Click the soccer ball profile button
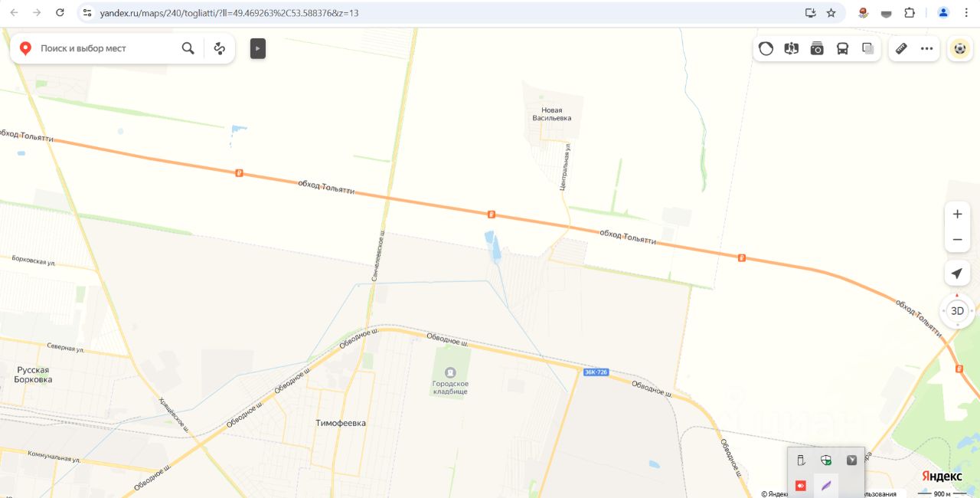The height and width of the screenshot is (498, 980). (x=959, y=48)
